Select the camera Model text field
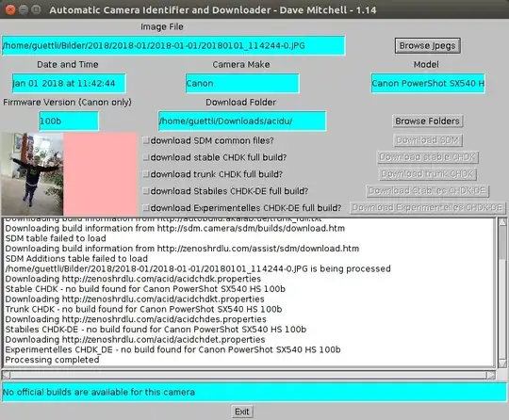 (x=428, y=84)
